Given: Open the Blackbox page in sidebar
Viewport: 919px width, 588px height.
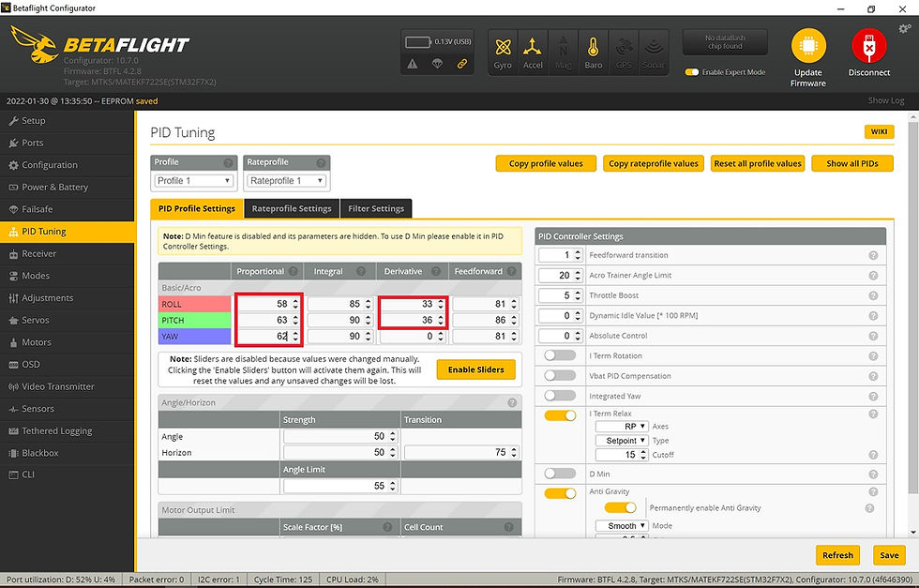Looking at the screenshot, I should pyautogui.click(x=68, y=453).
